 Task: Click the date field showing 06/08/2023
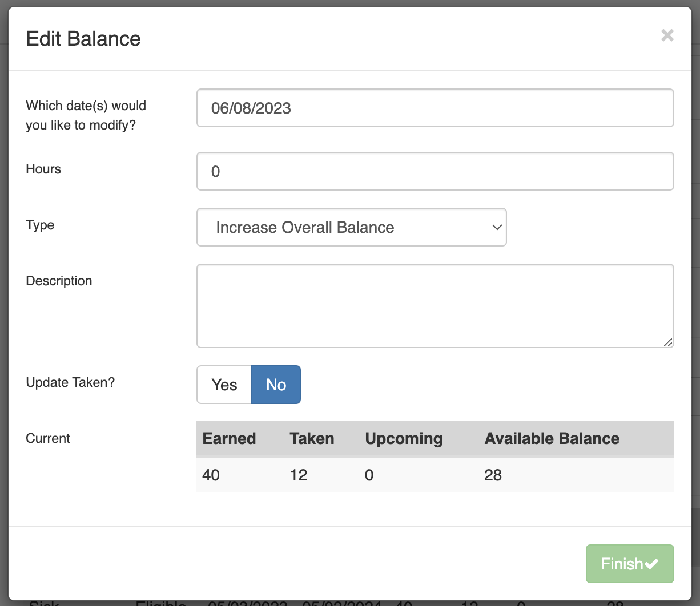click(435, 108)
